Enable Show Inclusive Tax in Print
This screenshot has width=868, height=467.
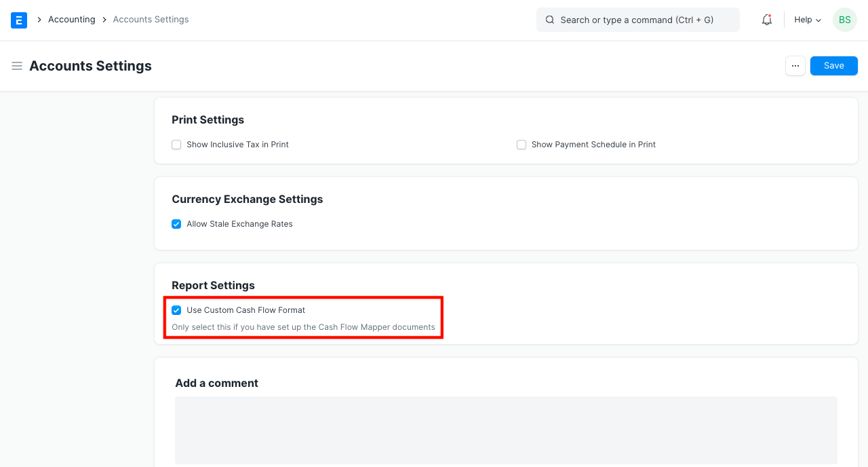tap(176, 145)
